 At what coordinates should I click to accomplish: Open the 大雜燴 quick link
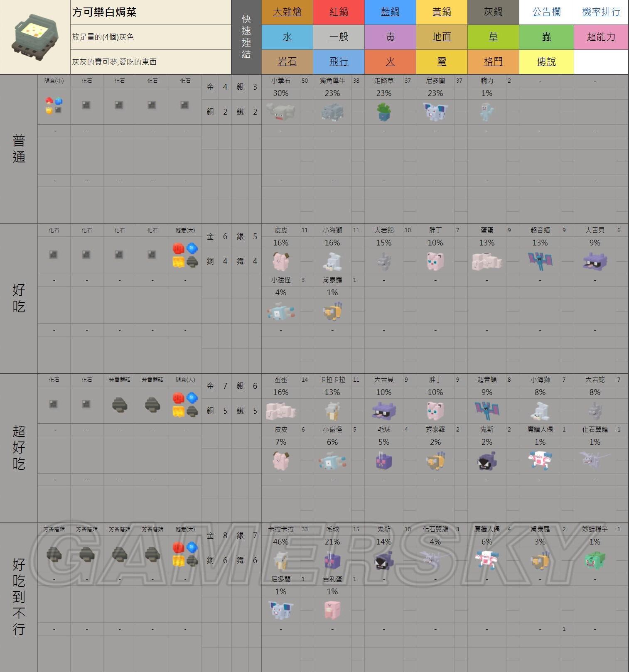coord(287,12)
